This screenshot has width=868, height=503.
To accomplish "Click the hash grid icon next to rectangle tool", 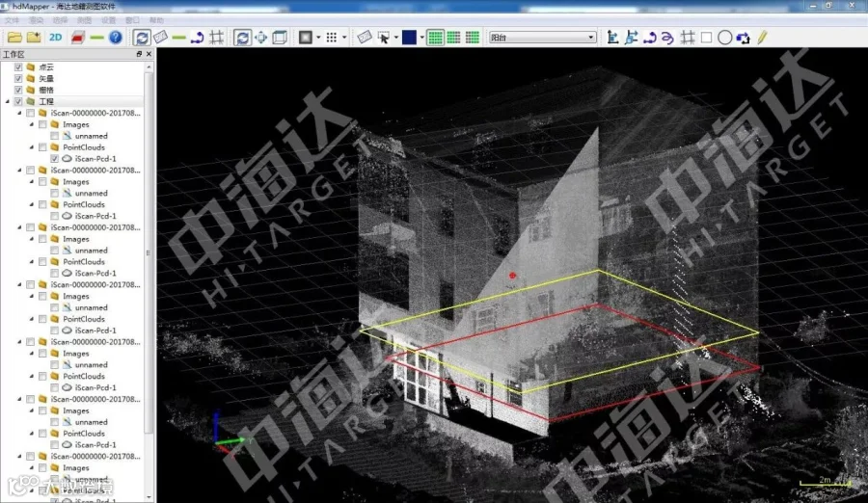I will (x=688, y=38).
